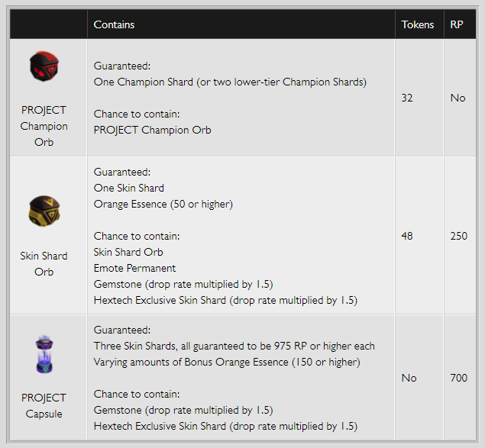Click the 250 RP price cell
Viewport: 485px width, 448px height.
[458, 236]
